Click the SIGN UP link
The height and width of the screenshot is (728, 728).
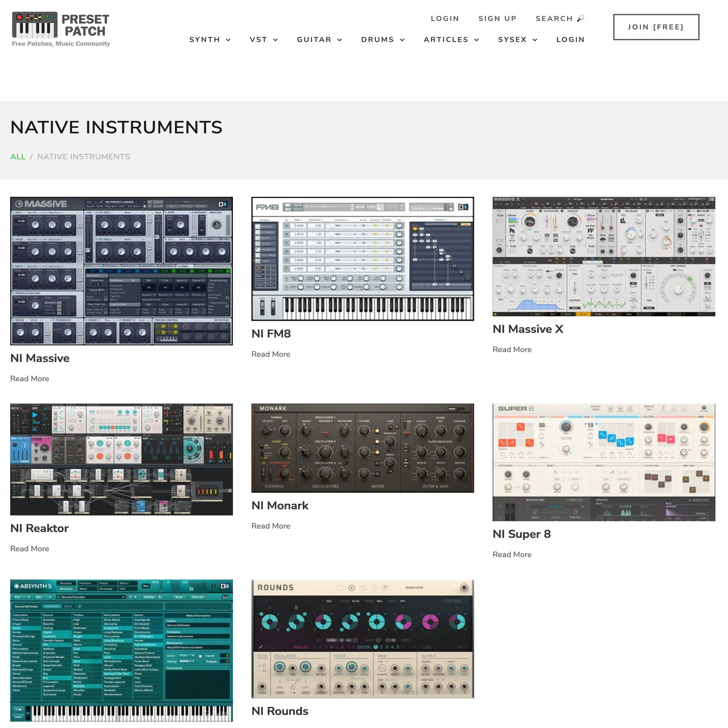497,19
